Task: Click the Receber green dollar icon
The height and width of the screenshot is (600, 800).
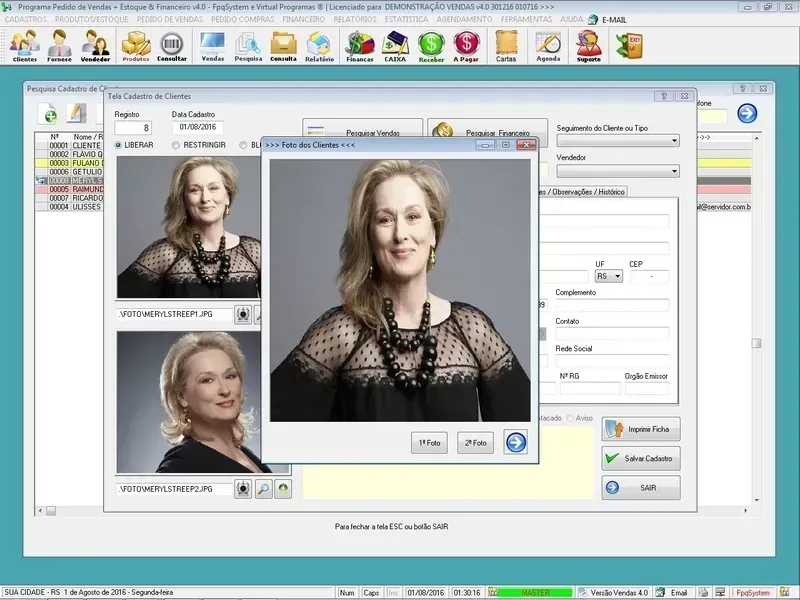Action: click(x=431, y=45)
